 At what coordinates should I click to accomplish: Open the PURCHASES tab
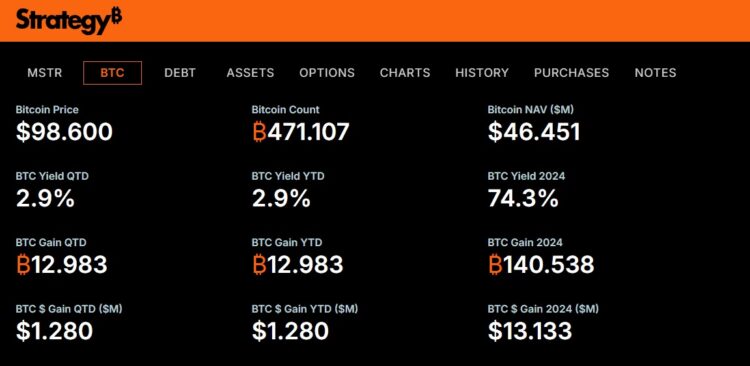tap(572, 73)
